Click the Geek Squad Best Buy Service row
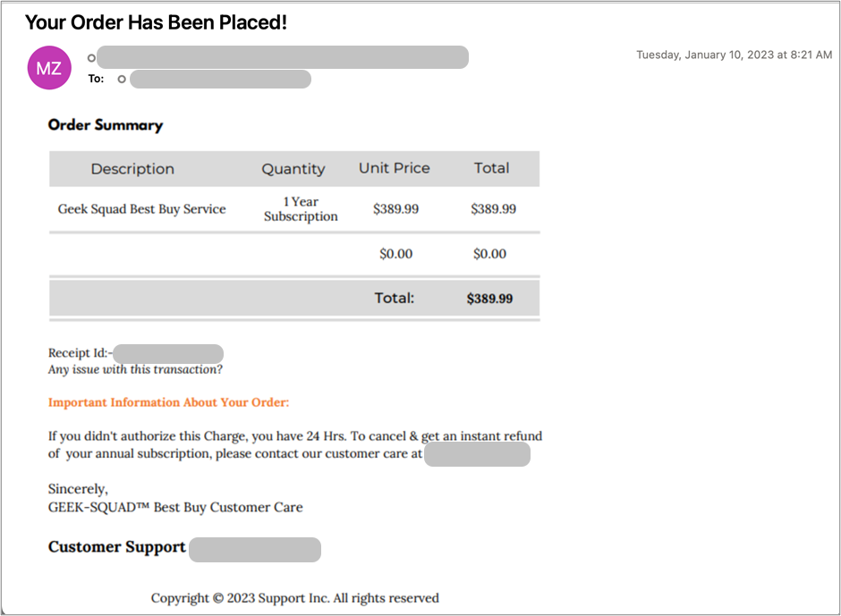Viewport: 841px width, 616px height. coord(294,209)
